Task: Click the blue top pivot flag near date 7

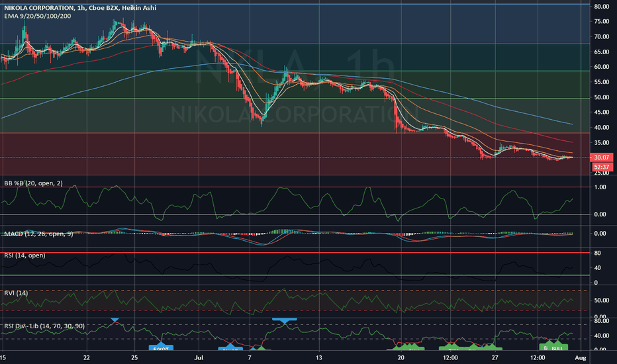Action: (x=285, y=321)
